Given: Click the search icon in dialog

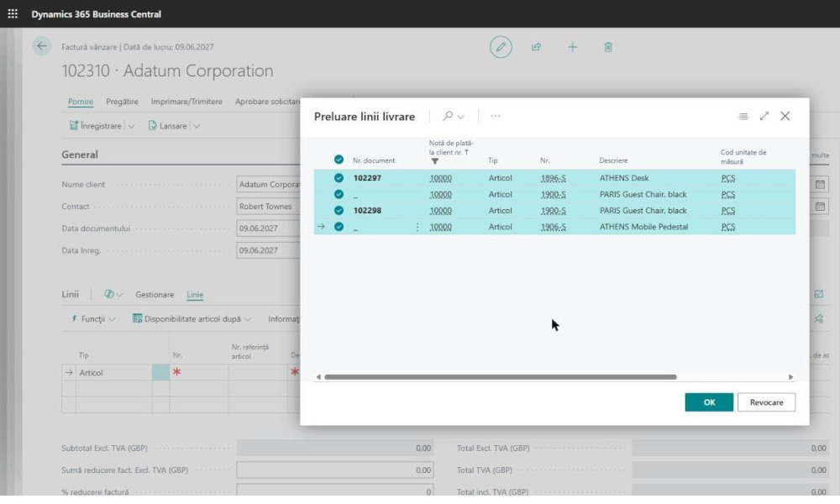Looking at the screenshot, I should pos(448,116).
